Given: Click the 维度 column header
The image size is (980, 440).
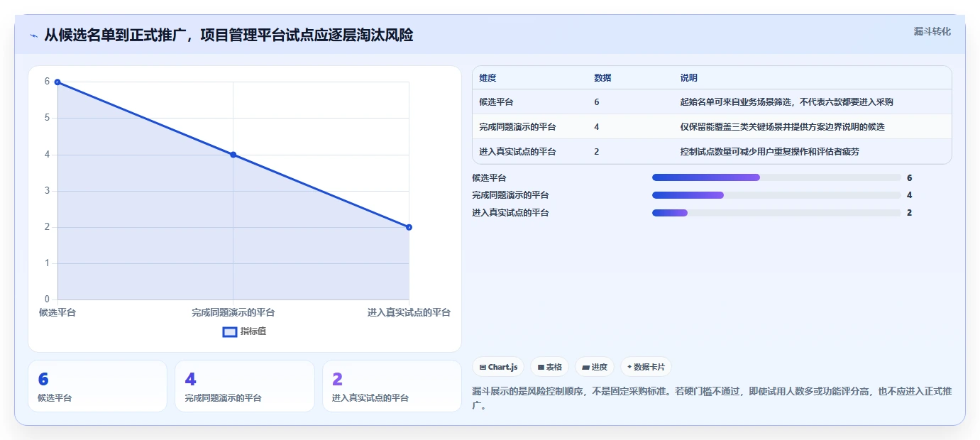Looking at the screenshot, I should coord(488,78).
